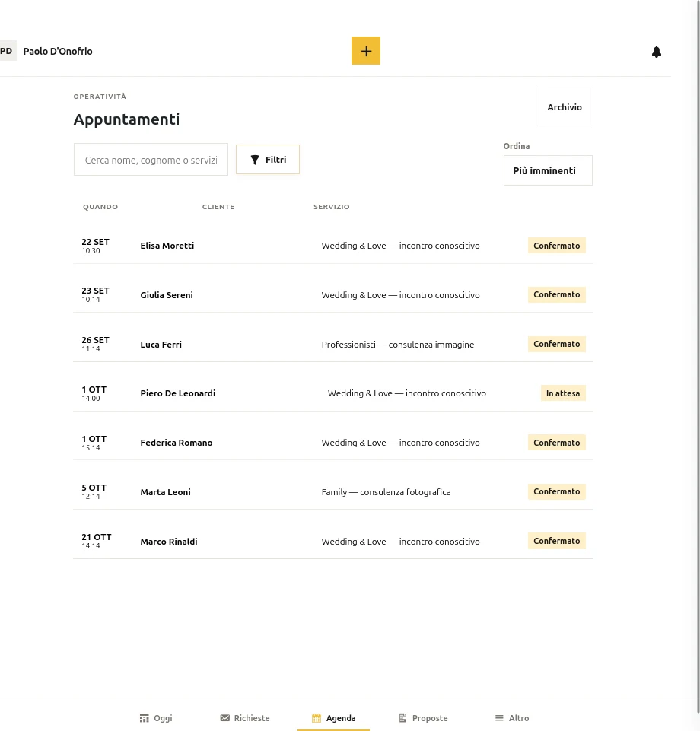This screenshot has width=700, height=731.
Task: Open the Più imminenti sort dropdown
Action: 548,170
